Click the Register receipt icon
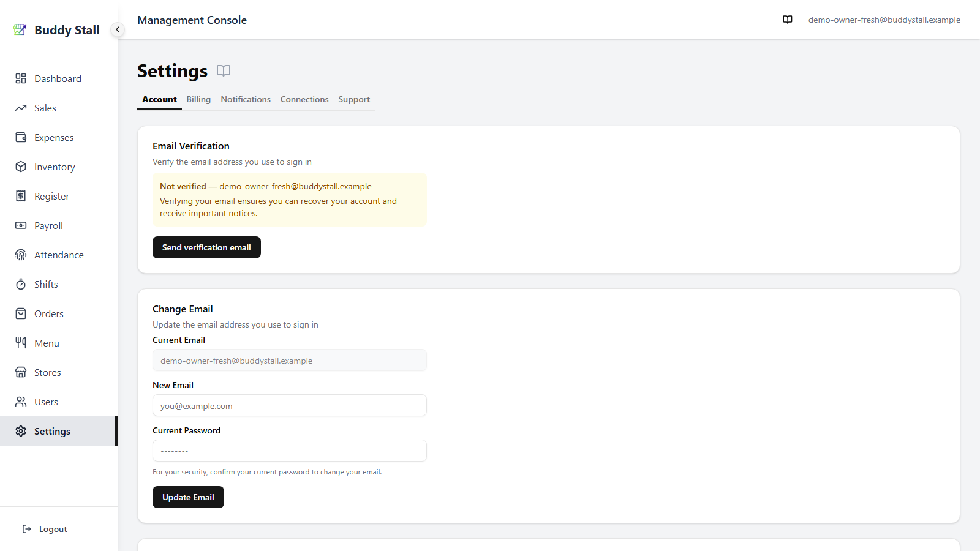 [x=21, y=196]
